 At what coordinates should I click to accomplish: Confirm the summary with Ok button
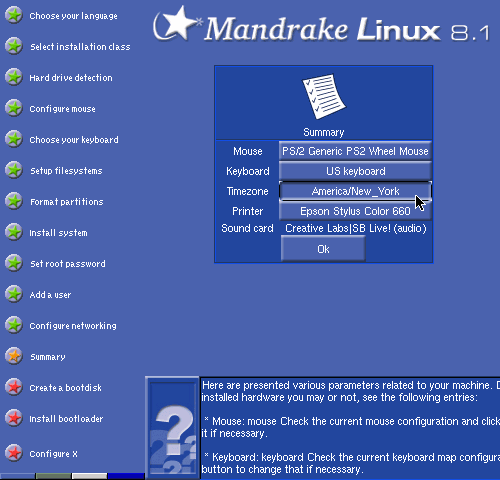(x=323, y=249)
